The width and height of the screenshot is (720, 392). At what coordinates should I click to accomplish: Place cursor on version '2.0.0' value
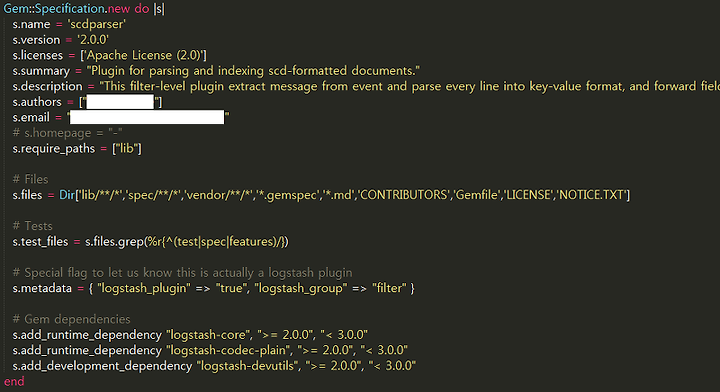pos(93,39)
